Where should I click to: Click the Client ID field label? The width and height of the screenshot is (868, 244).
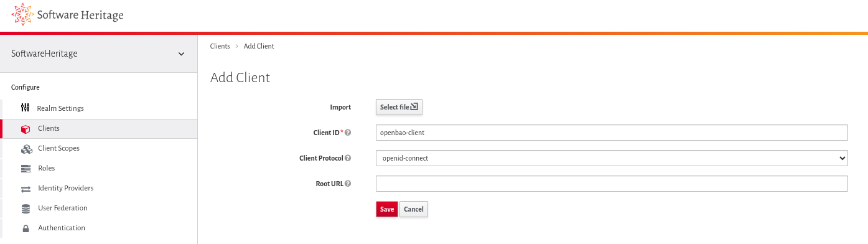(x=326, y=133)
